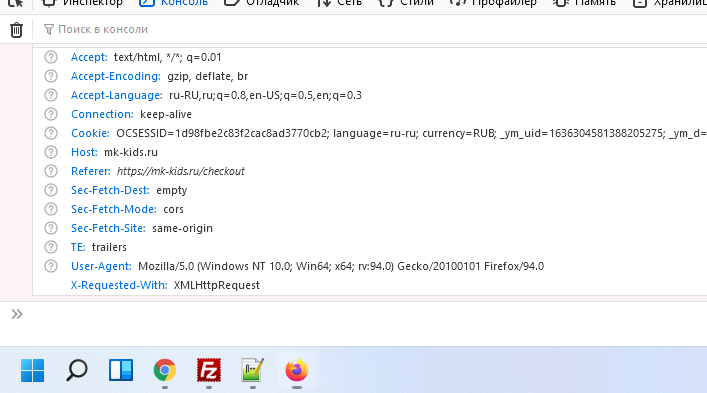This screenshot has width=707, height=393.
Task: Open the Стили tab
Action: (x=406, y=3)
